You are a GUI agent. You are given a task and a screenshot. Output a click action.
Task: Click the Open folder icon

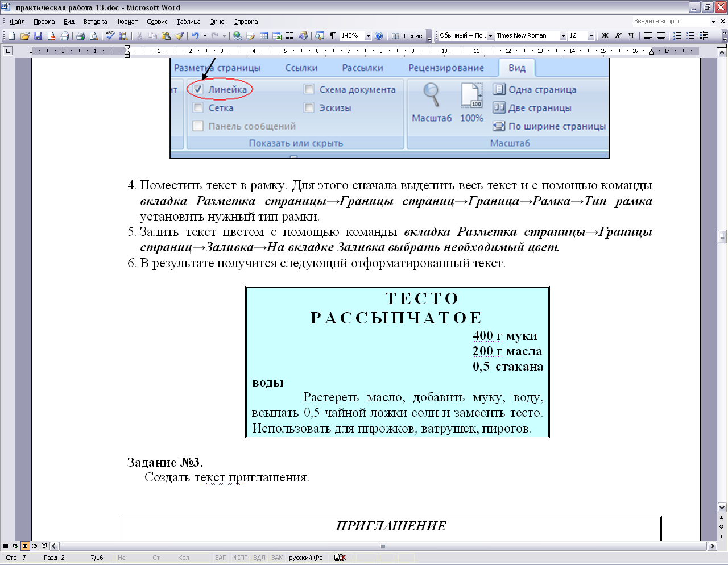click(24, 36)
